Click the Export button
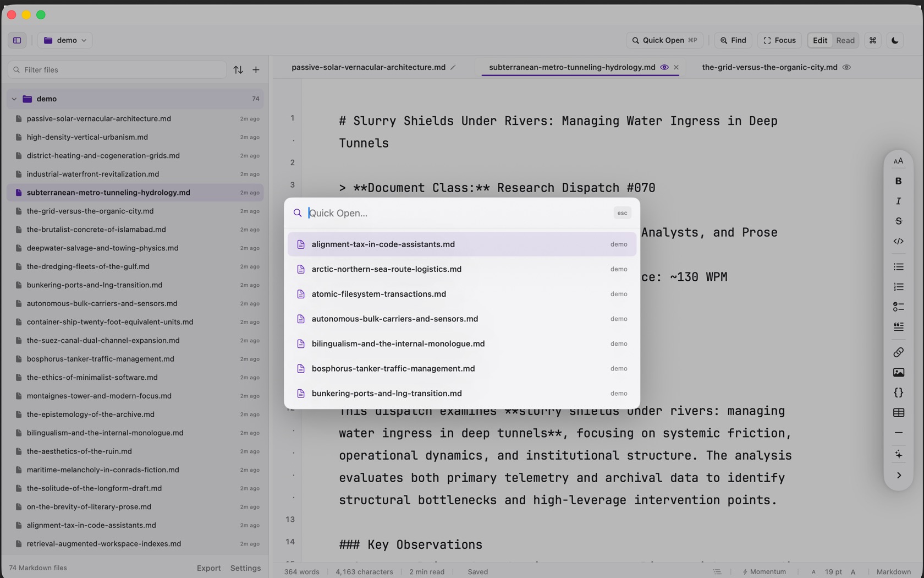Image resolution: width=924 pixels, height=578 pixels. click(x=208, y=568)
